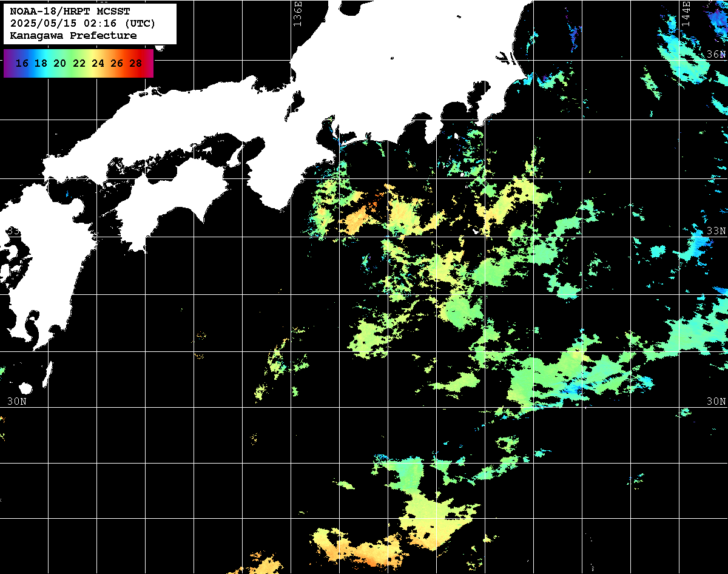
Task: Click the "18" value on the color scale
Action: tap(41, 63)
